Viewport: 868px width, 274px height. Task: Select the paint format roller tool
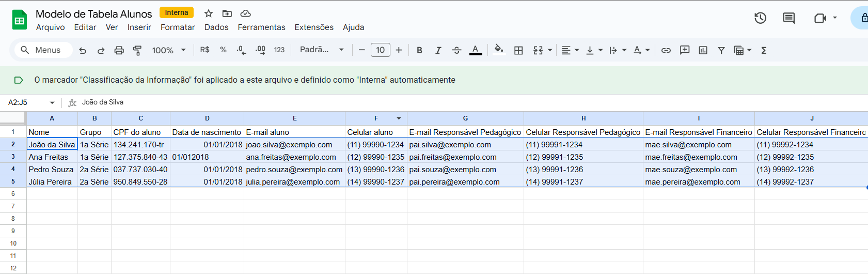(x=137, y=50)
